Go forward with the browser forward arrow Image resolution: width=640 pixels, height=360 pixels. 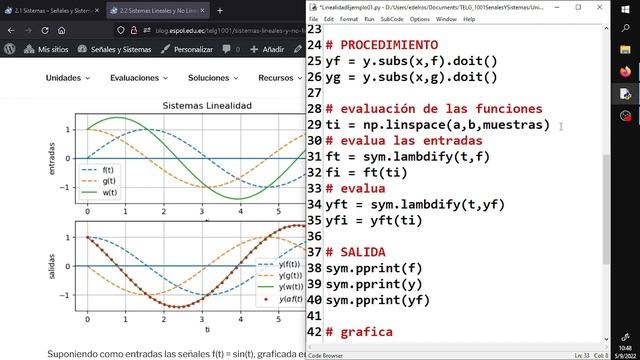tap(28, 30)
